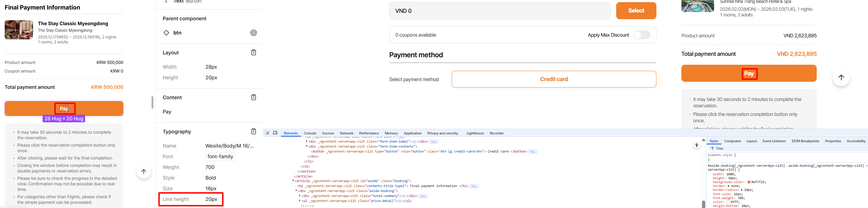Choose the Credit card payment method

554,79
